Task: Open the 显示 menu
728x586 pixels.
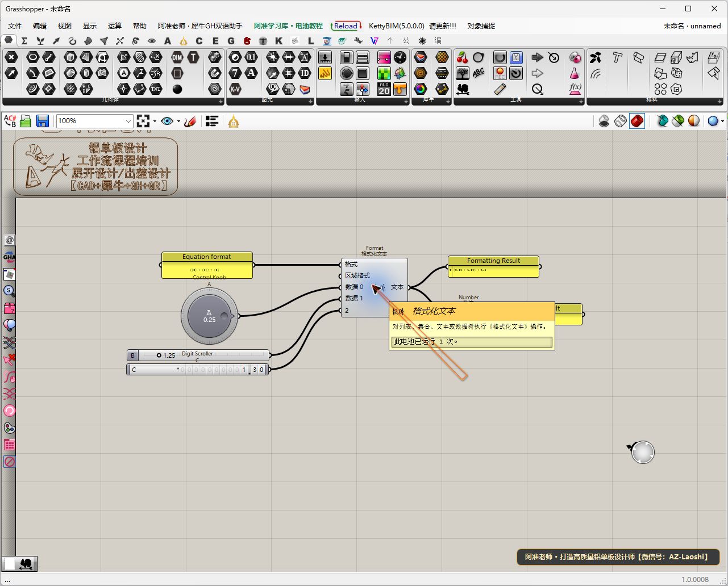Action: click(x=90, y=26)
